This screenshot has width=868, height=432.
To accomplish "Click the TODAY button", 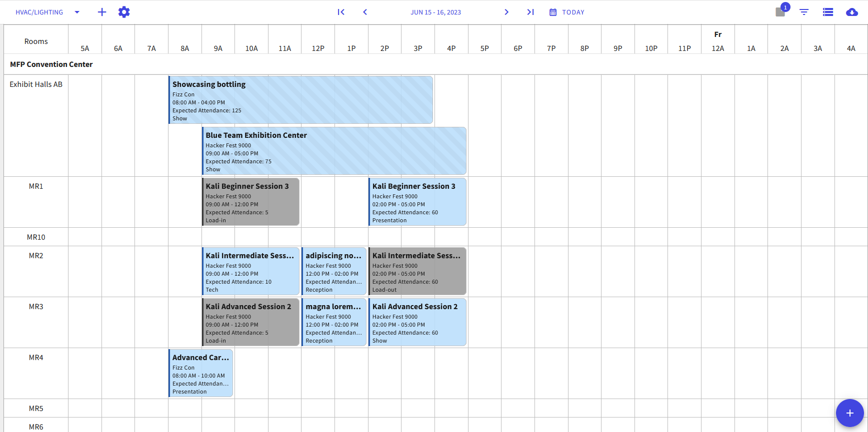I will 567,12.
